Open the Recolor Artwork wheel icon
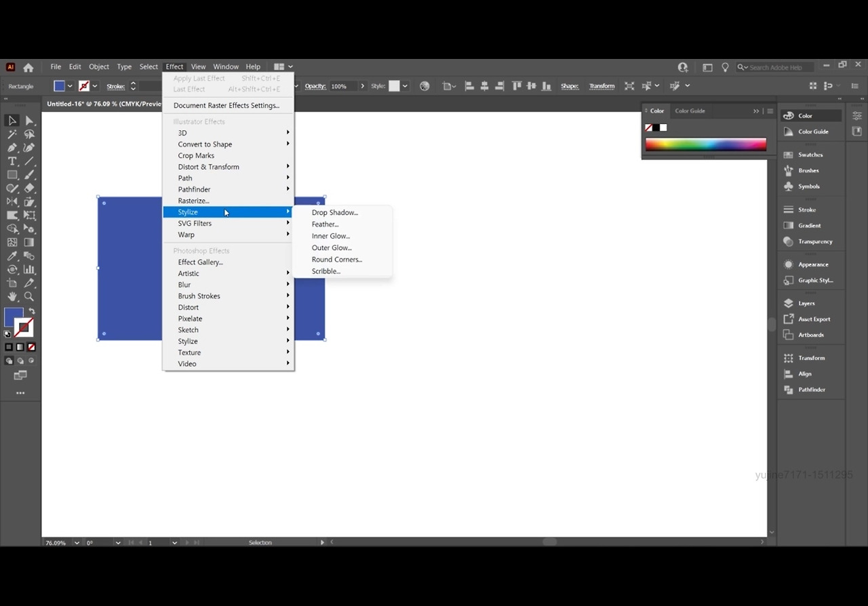Viewport: 868px width, 606px height. [x=425, y=86]
